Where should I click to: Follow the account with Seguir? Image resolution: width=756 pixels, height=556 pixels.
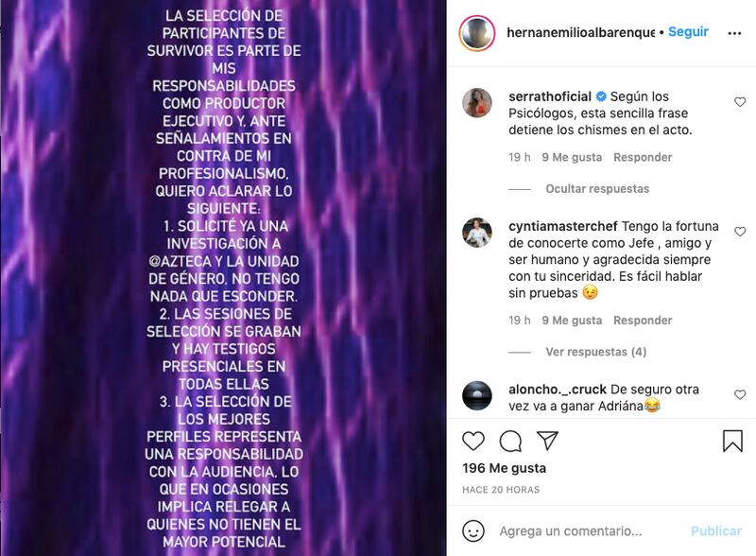coord(688,32)
